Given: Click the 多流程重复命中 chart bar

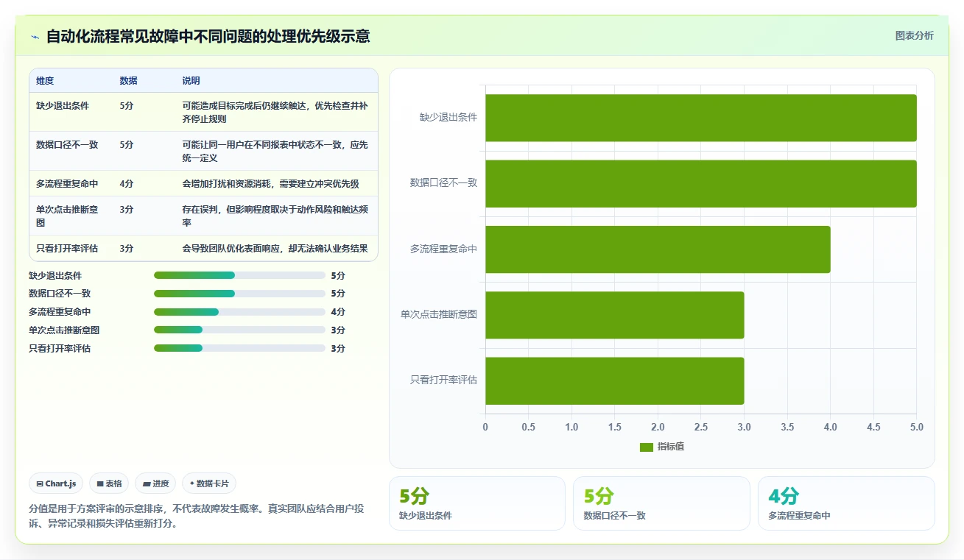Looking at the screenshot, I should [658, 249].
